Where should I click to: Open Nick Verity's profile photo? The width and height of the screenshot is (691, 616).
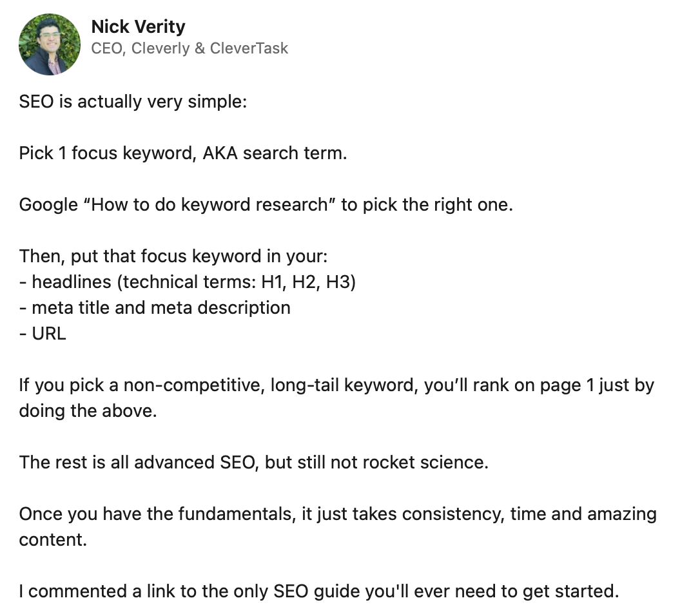pyautogui.click(x=50, y=44)
